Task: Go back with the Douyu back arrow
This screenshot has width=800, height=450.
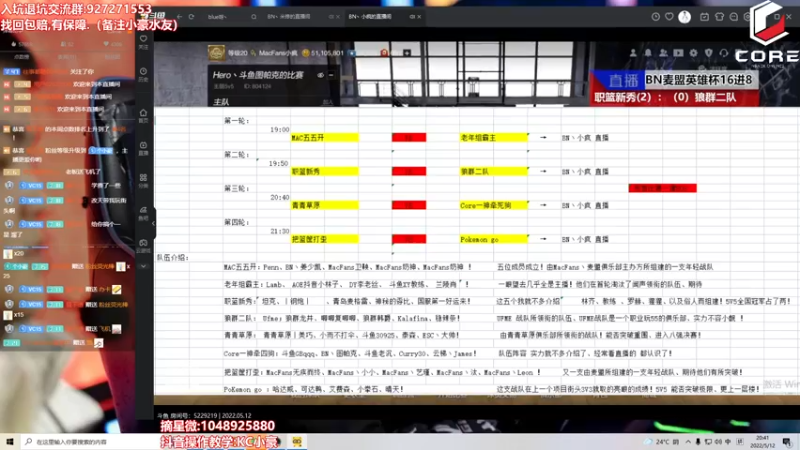Action: (x=180, y=17)
